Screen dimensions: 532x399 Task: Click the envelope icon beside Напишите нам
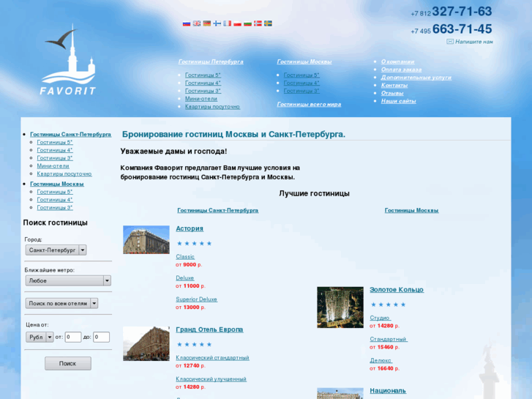coord(450,42)
